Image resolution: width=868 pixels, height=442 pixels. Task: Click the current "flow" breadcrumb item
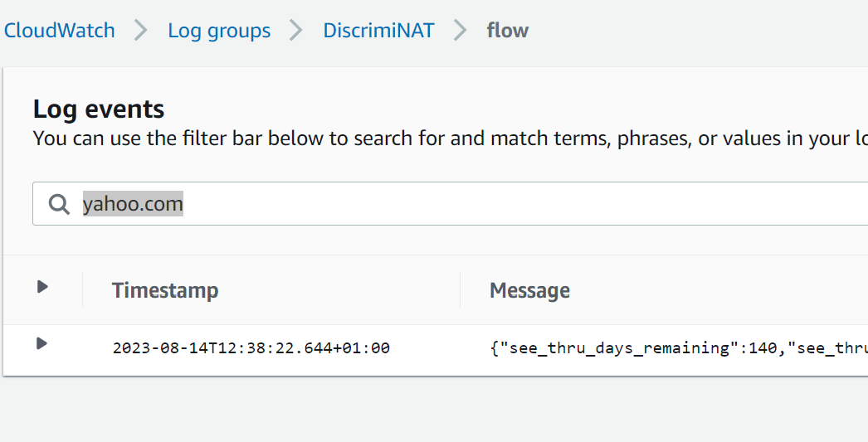point(508,31)
